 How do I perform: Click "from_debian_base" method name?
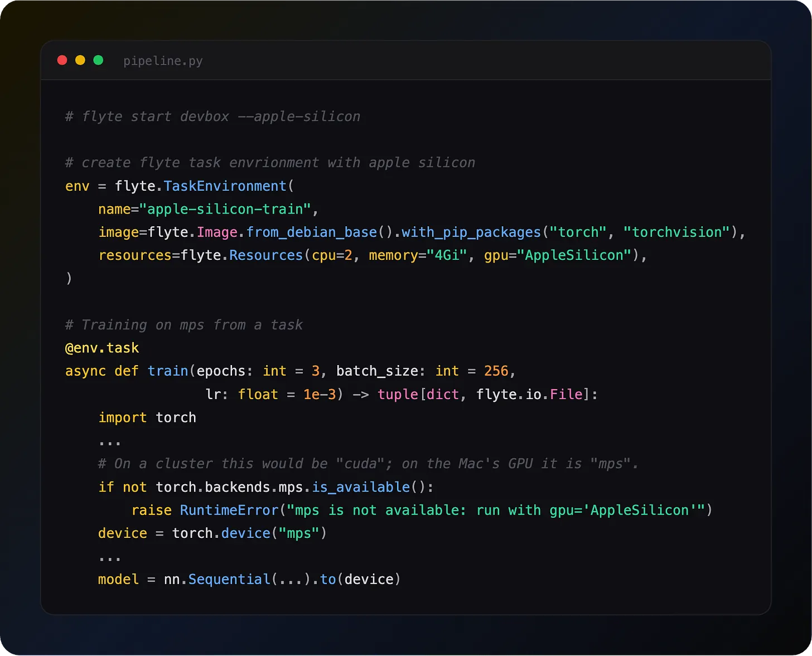click(312, 232)
